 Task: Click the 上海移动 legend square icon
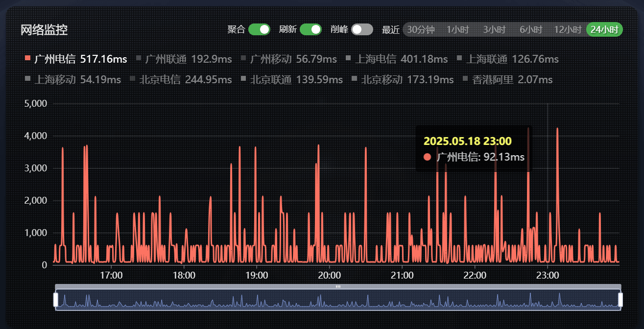pos(27,79)
